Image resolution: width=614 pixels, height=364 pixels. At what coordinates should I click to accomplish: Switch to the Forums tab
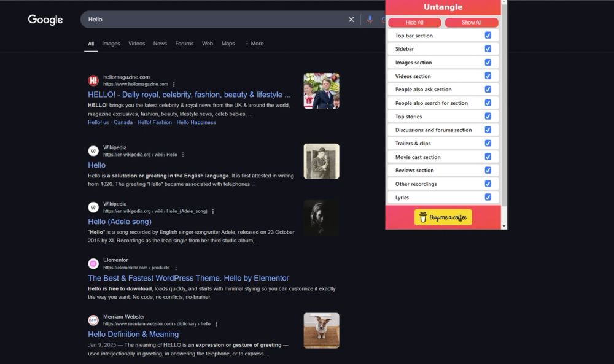point(184,44)
